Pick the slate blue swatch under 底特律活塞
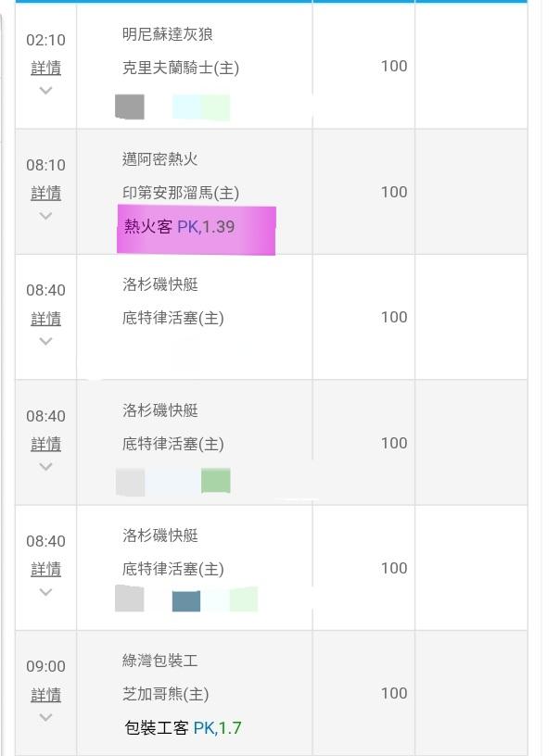The image size is (560, 756). pos(186,600)
